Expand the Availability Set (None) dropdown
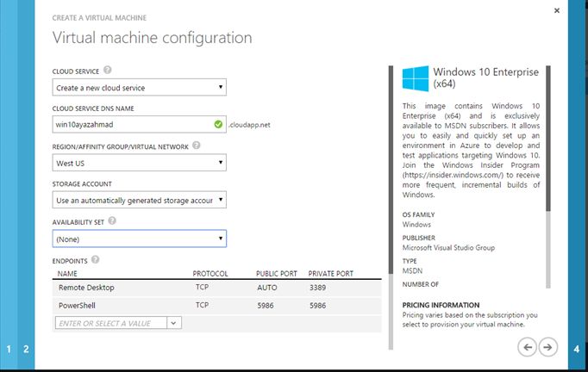Image resolution: width=588 pixels, height=372 pixels. pyautogui.click(x=139, y=239)
